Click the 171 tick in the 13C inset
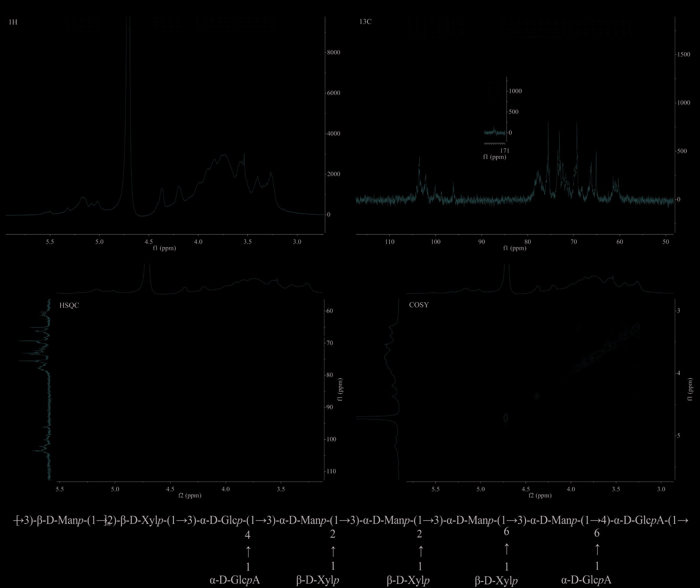 coord(504,151)
